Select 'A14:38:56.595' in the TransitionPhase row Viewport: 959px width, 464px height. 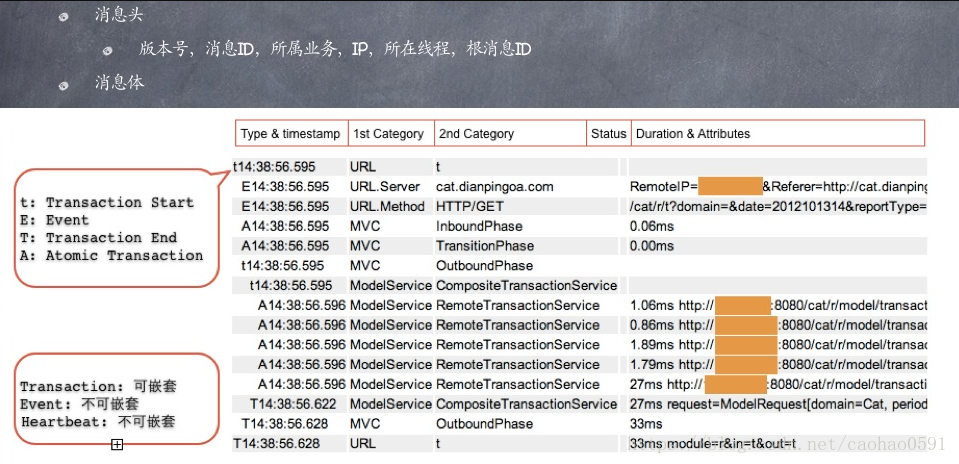(285, 246)
